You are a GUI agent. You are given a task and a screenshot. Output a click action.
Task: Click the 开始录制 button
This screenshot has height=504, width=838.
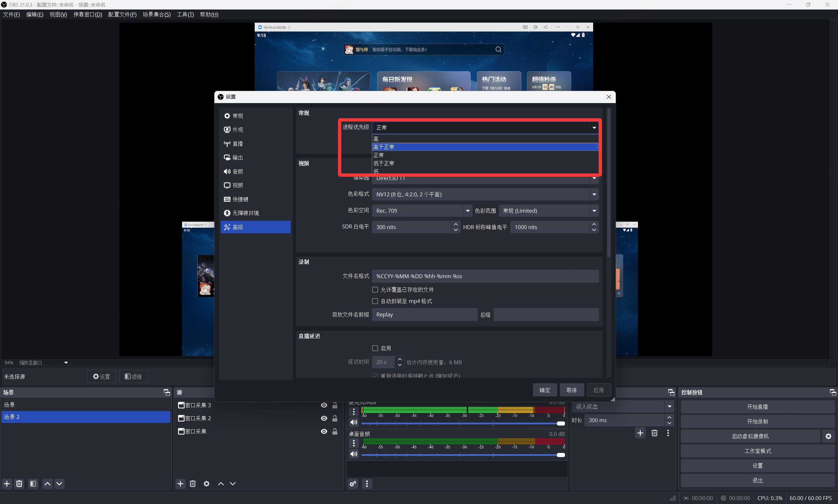point(757,422)
